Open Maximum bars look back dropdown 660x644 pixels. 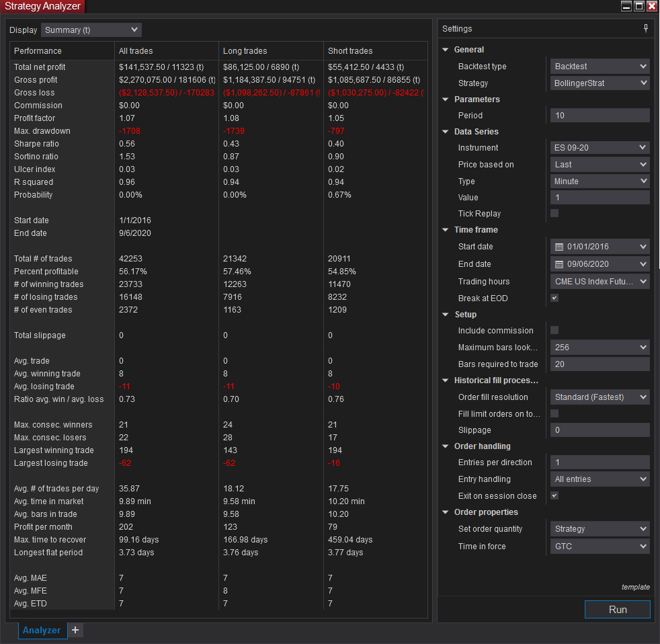tap(600, 348)
